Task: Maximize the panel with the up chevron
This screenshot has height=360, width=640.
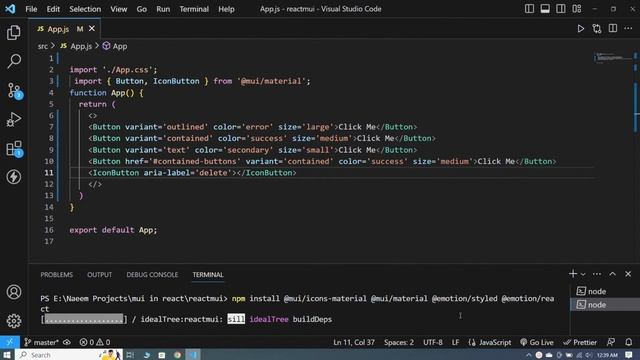Action: 613,274
